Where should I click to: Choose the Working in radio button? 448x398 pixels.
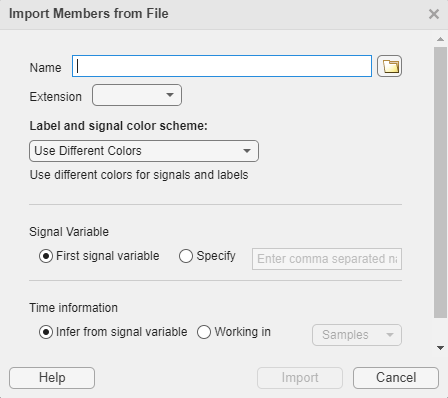[204, 332]
